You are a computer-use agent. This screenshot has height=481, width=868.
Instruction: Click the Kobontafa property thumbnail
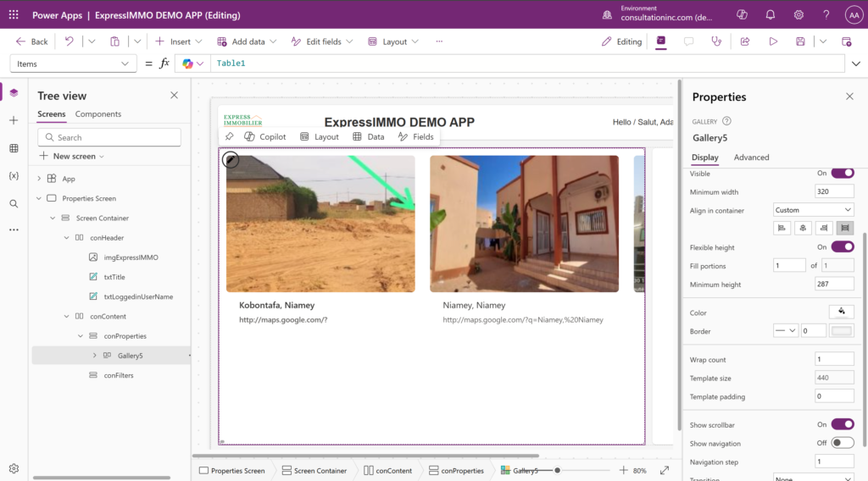pyautogui.click(x=320, y=224)
